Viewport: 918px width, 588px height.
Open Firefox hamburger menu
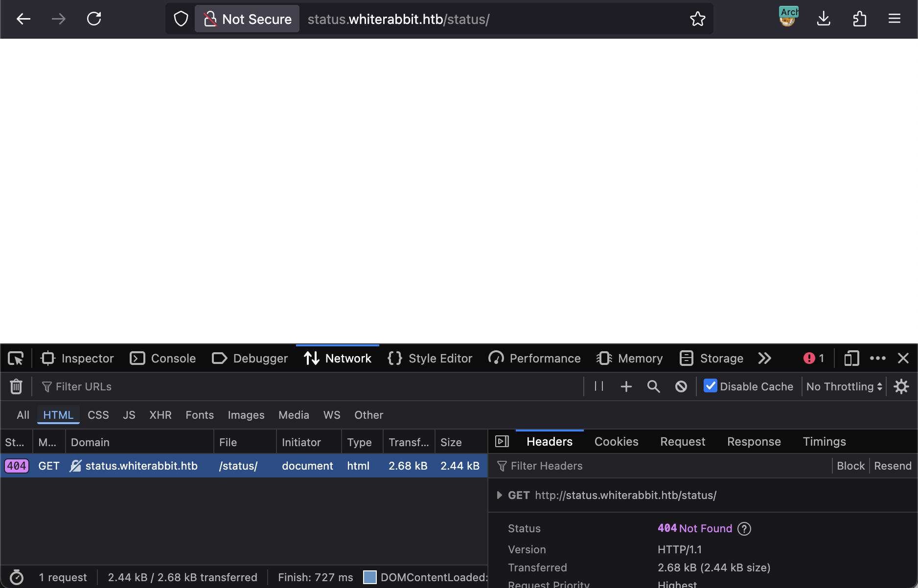(x=895, y=19)
